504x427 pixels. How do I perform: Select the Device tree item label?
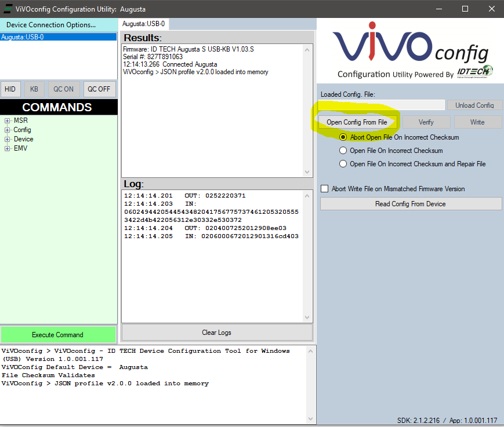23,139
